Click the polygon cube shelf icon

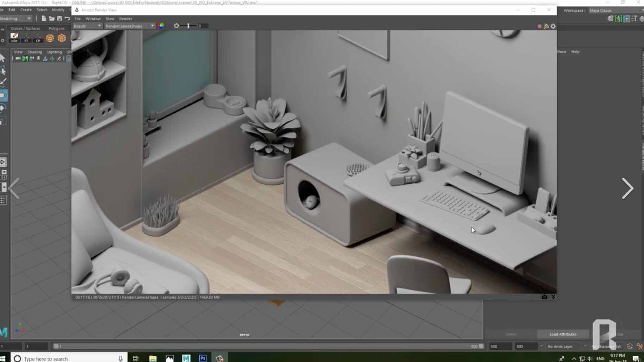click(62, 38)
